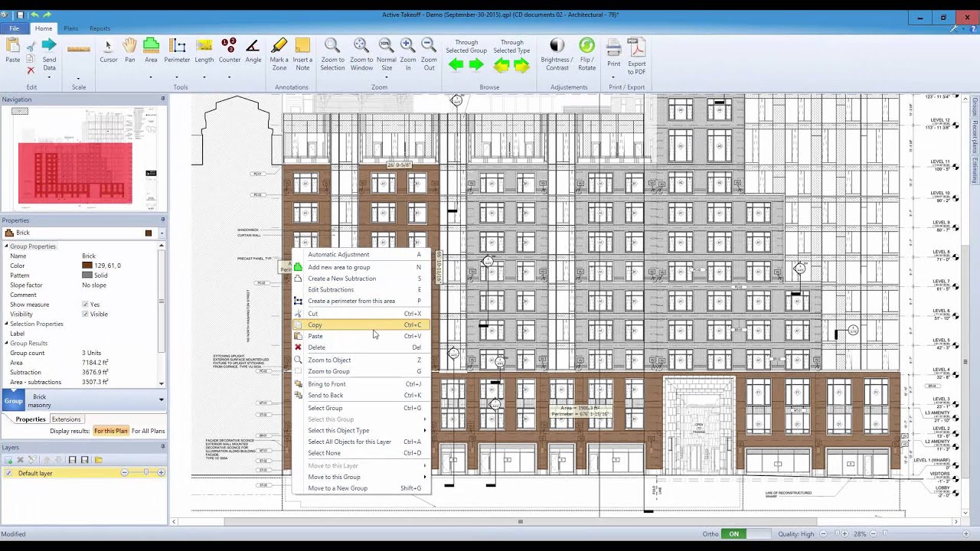Click the Zoom In magnifier
The height and width of the screenshot is (551, 980).
coord(408,54)
